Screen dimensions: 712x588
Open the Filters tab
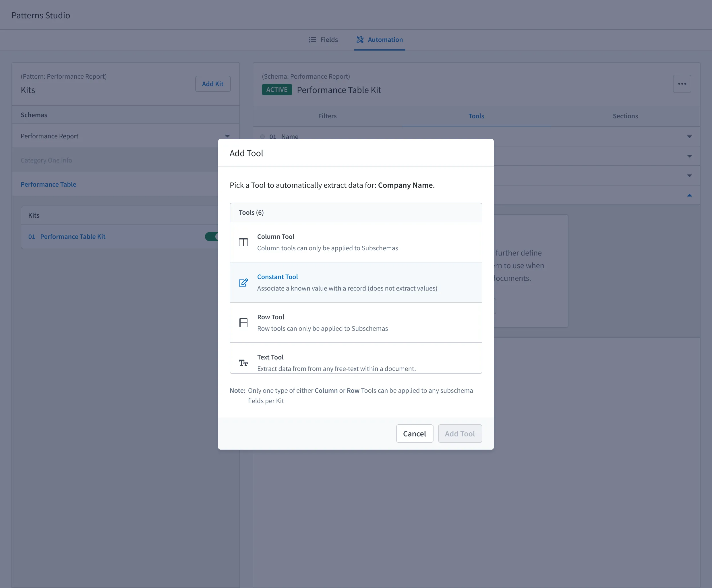[327, 116]
